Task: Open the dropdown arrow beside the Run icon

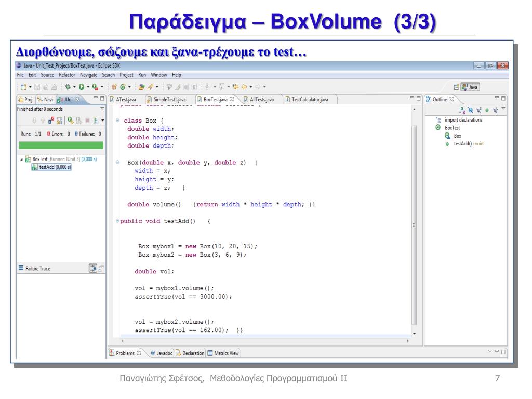Action: point(88,87)
